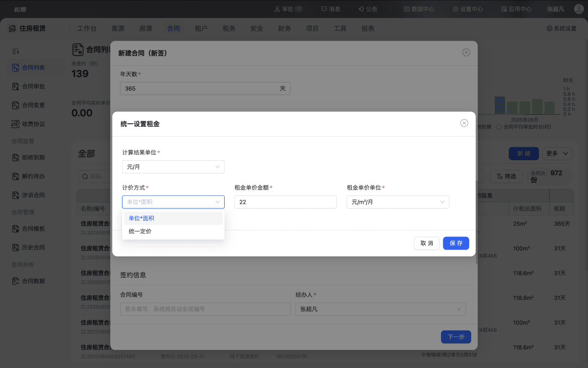
Task: Switch to the 工作台 tab
Action: point(87,28)
